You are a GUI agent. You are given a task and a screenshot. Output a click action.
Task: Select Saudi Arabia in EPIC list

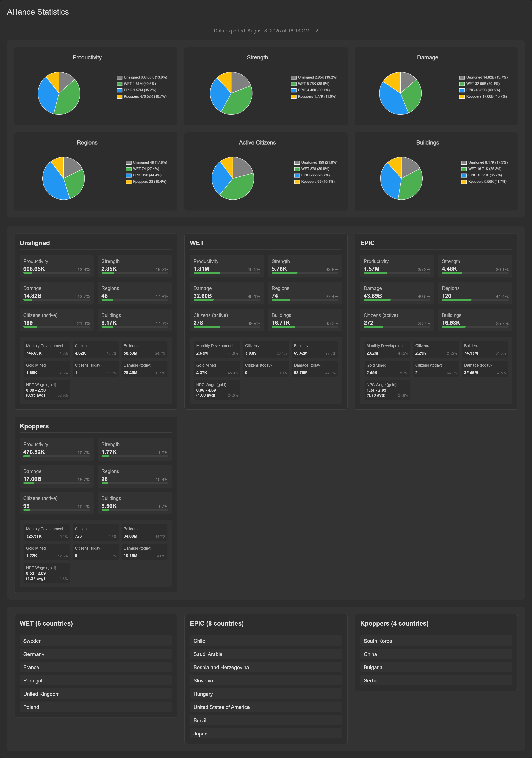click(266, 654)
